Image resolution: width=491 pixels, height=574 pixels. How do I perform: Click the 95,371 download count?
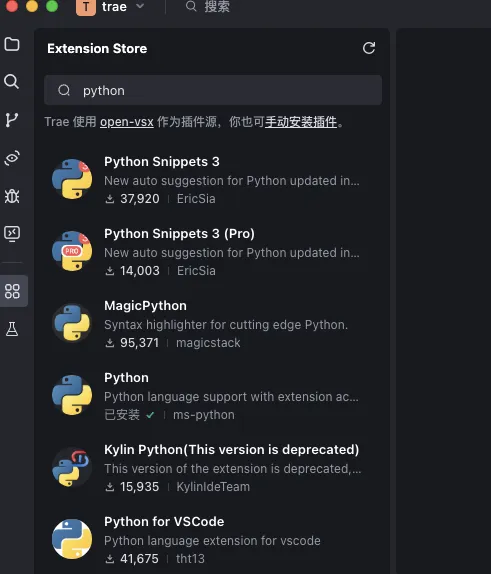140,343
